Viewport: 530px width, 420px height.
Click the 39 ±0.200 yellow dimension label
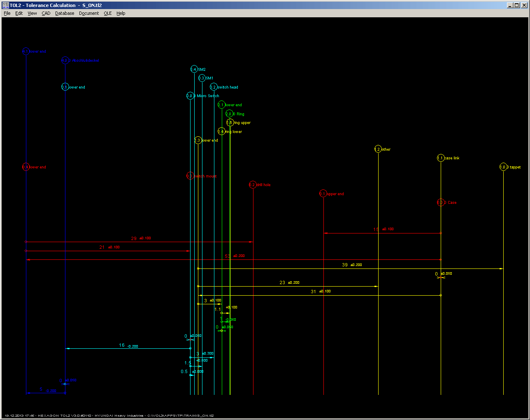point(352,265)
